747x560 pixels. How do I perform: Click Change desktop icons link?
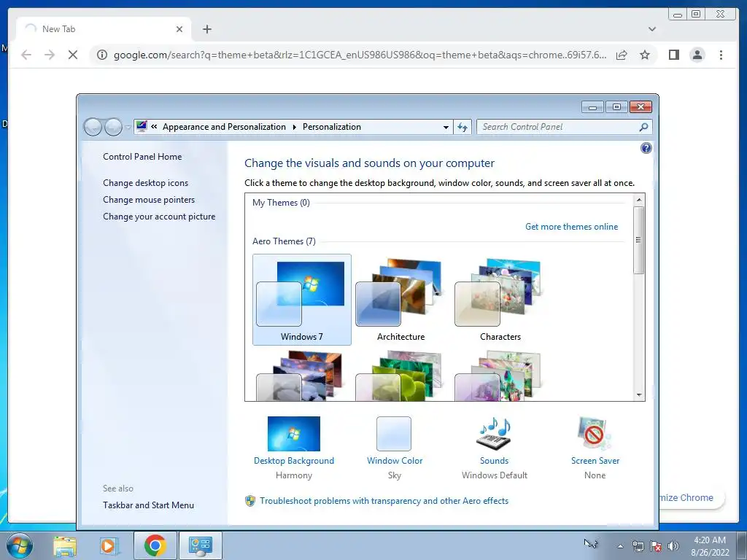pyautogui.click(x=145, y=183)
